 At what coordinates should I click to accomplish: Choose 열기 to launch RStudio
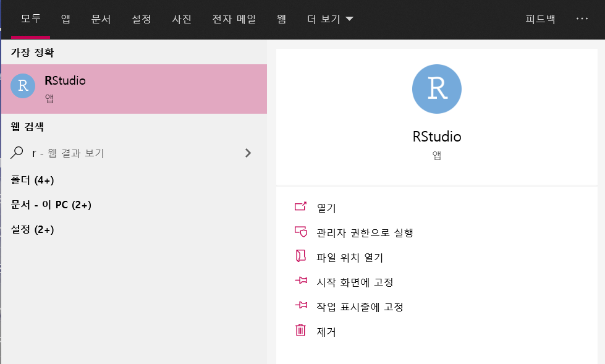pyautogui.click(x=326, y=208)
